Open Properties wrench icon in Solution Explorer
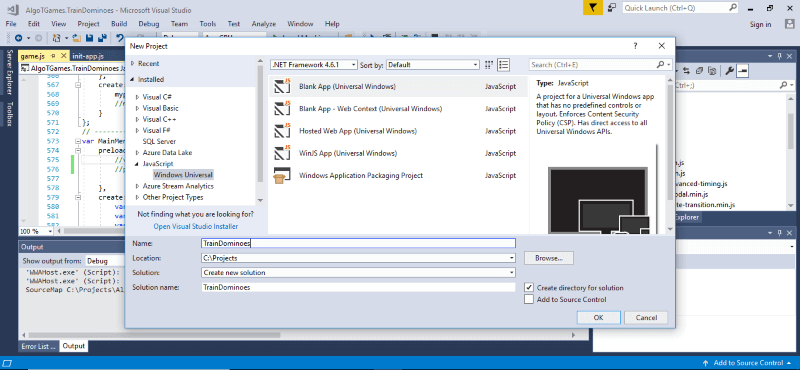The height and width of the screenshot is (370, 800). (730, 70)
